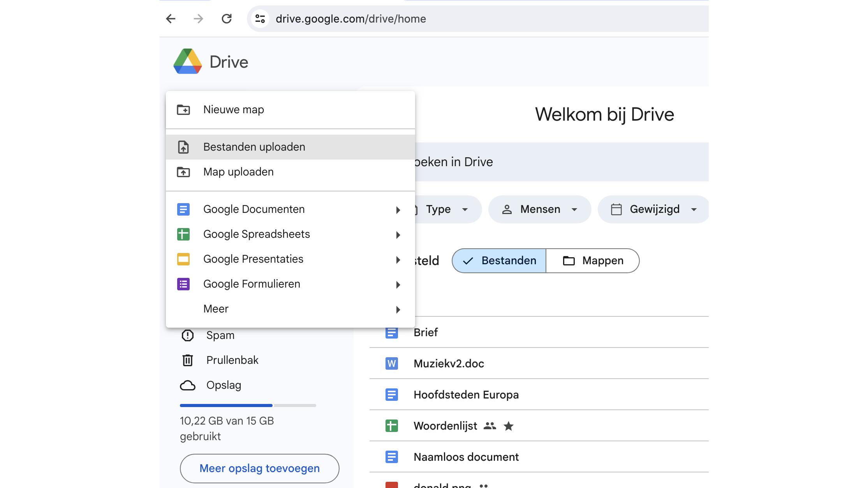This screenshot has width=868, height=488.
Task: Click the browser reload icon
Action: (227, 19)
